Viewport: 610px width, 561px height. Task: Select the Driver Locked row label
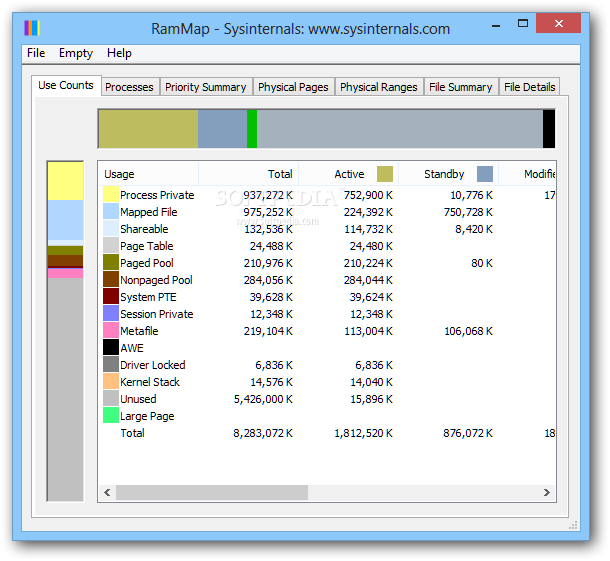(153, 365)
